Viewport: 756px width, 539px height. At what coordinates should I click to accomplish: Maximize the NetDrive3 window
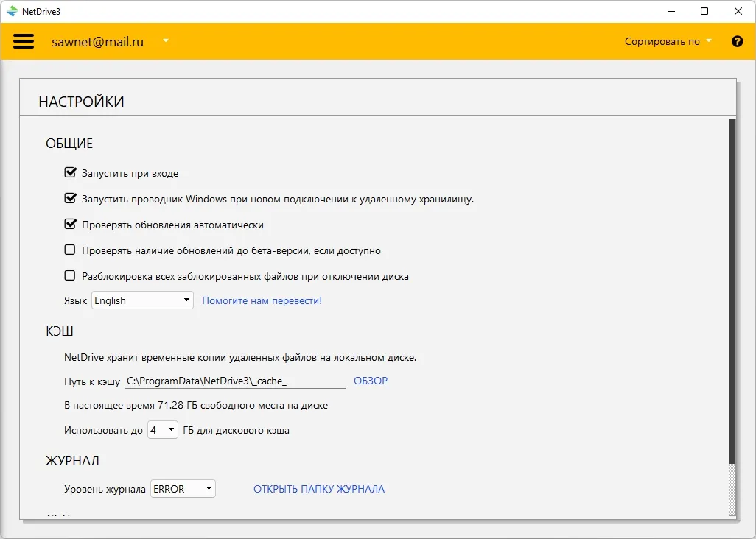click(x=704, y=11)
